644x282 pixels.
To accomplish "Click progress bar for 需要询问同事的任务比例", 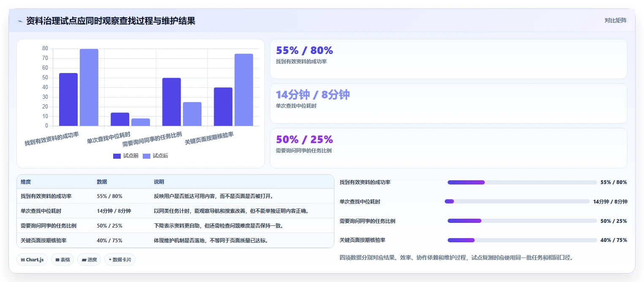I will click(x=522, y=221).
